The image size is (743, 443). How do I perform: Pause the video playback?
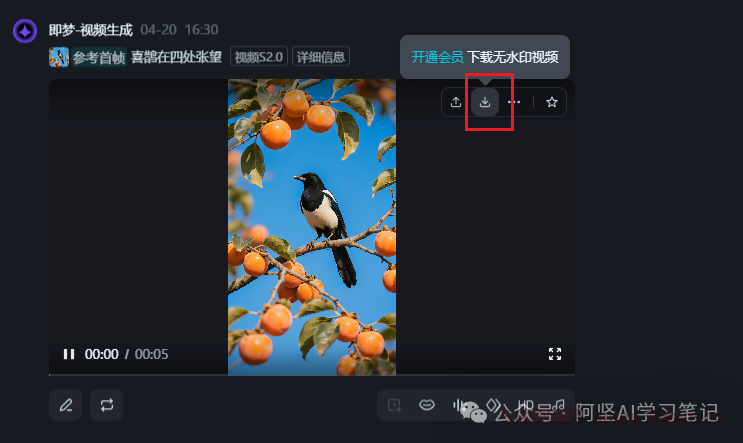pyautogui.click(x=69, y=354)
